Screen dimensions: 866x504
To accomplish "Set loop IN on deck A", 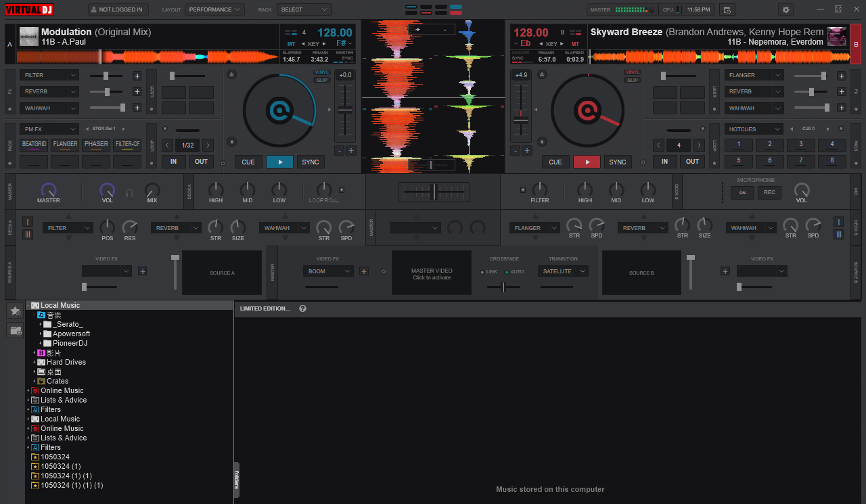I will 174,162.
